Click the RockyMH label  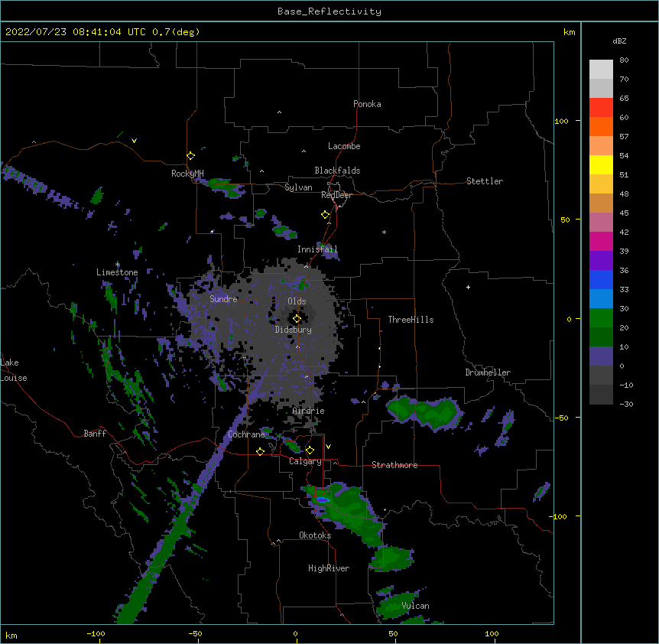click(187, 173)
